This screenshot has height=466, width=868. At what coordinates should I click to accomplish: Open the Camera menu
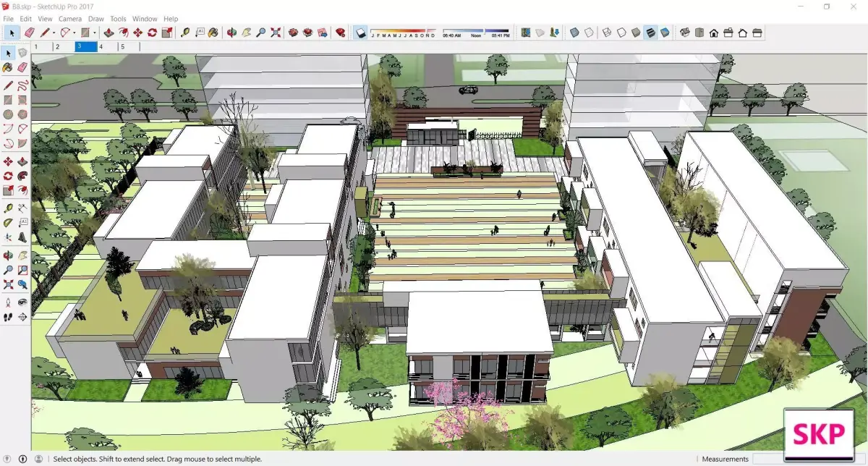70,18
